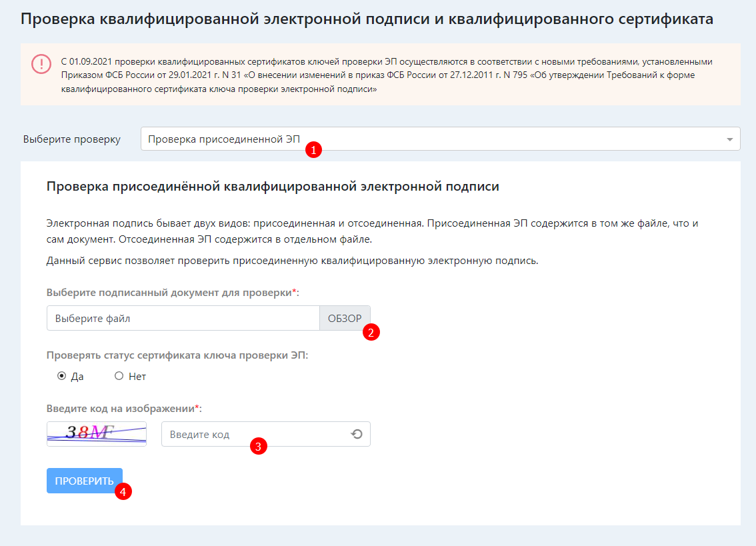Click the captcha image 38MF
The height and width of the screenshot is (546, 756).
tap(97, 433)
